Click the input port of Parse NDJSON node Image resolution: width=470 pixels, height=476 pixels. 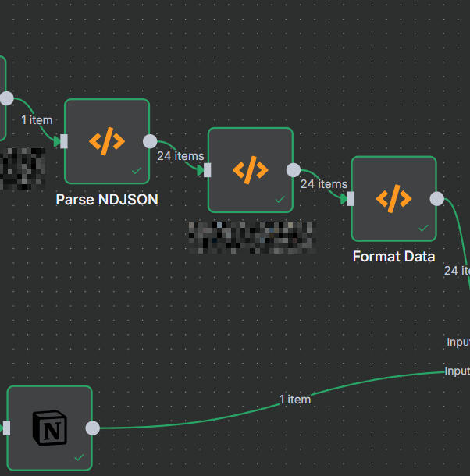pos(64,141)
